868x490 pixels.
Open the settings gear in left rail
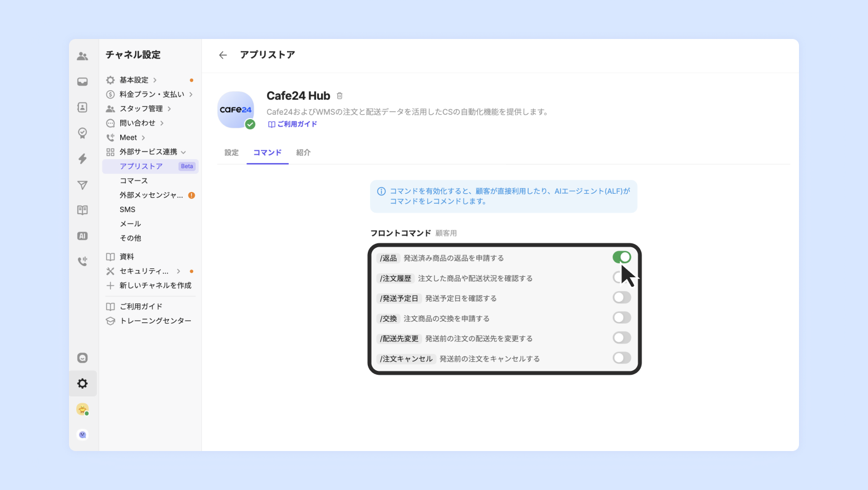coord(82,384)
